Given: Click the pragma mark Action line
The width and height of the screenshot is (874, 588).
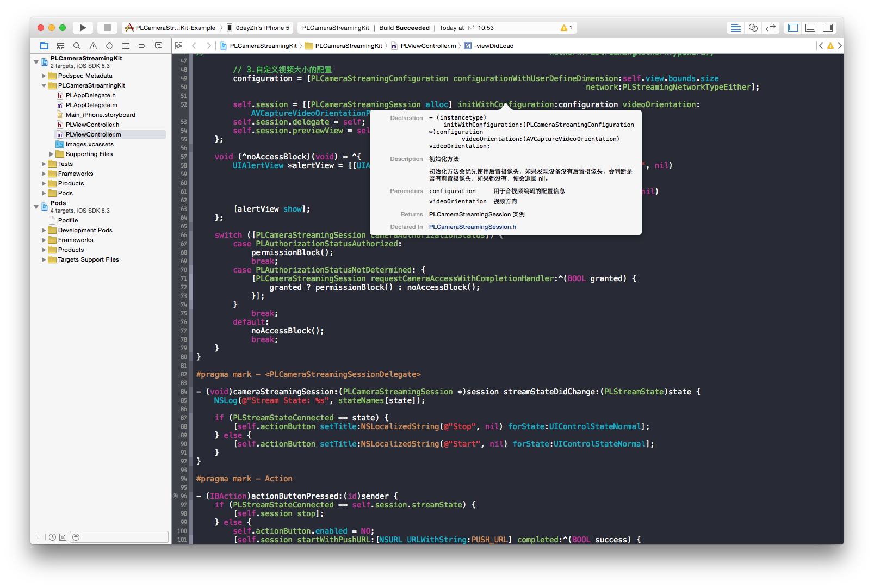Looking at the screenshot, I should pos(244,479).
